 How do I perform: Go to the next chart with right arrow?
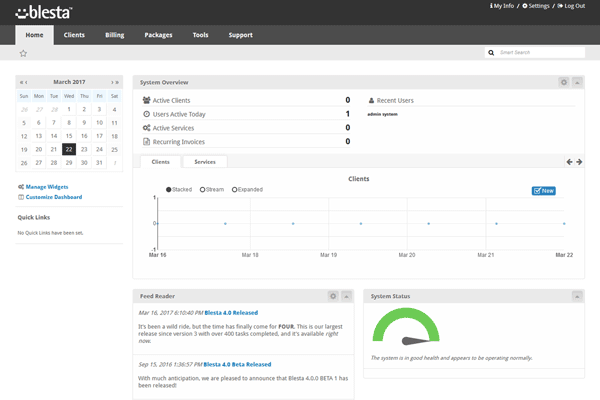579,161
